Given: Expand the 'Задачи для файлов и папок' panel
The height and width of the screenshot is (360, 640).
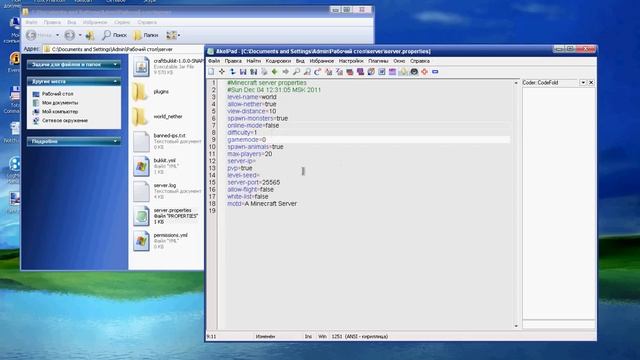Looking at the screenshot, I should click(115, 64).
